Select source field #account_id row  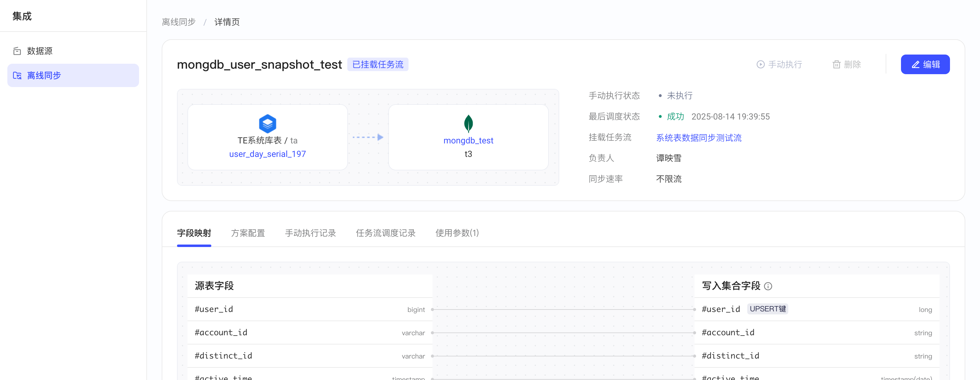[x=310, y=332]
